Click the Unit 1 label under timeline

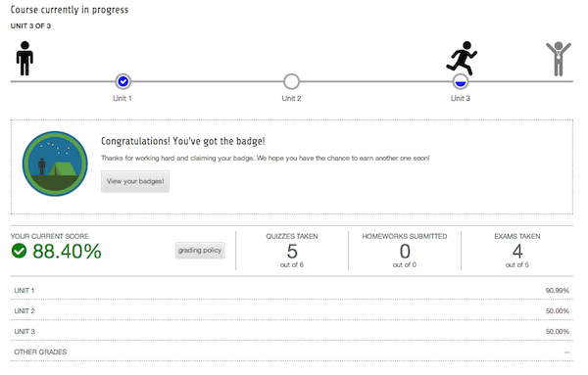[122, 99]
